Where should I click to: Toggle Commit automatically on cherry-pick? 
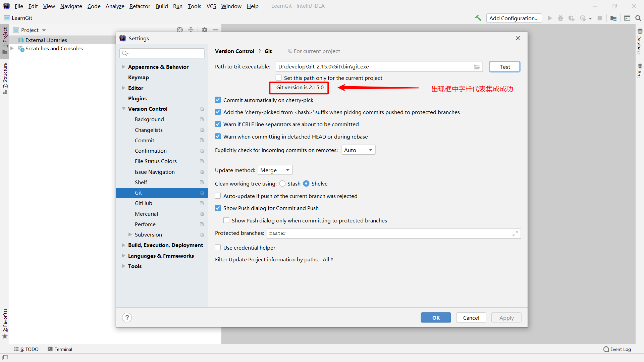218,100
